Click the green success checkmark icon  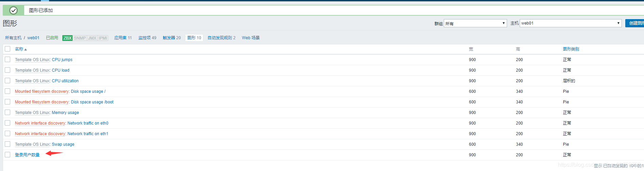13,11
